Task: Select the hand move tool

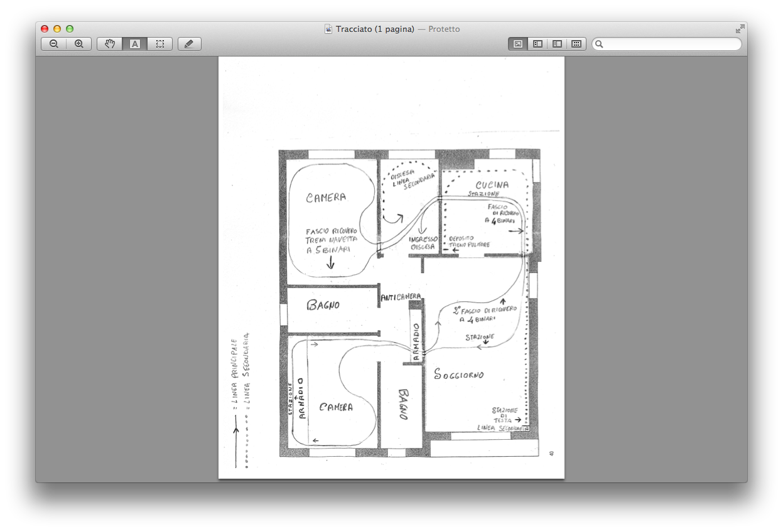Action: pyautogui.click(x=110, y=44)
